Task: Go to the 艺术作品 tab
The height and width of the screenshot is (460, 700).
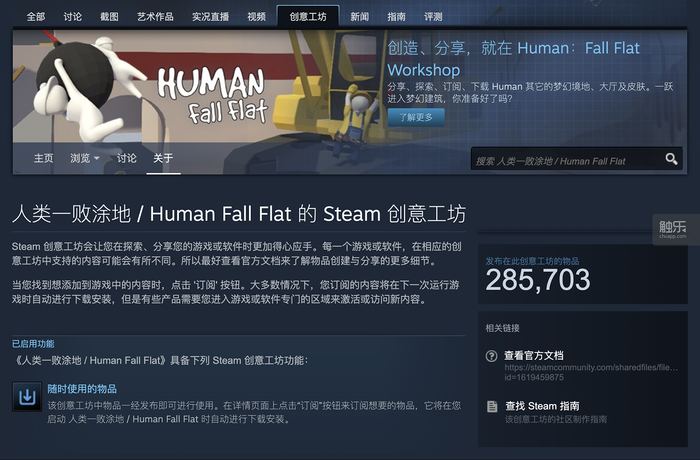Action: coord(155,17)
